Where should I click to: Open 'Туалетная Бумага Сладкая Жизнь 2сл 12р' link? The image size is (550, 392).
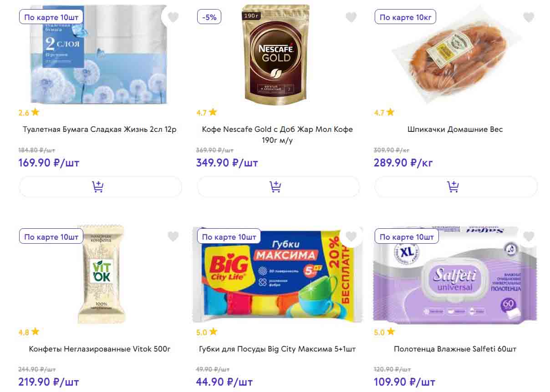[x=100, y=129]
